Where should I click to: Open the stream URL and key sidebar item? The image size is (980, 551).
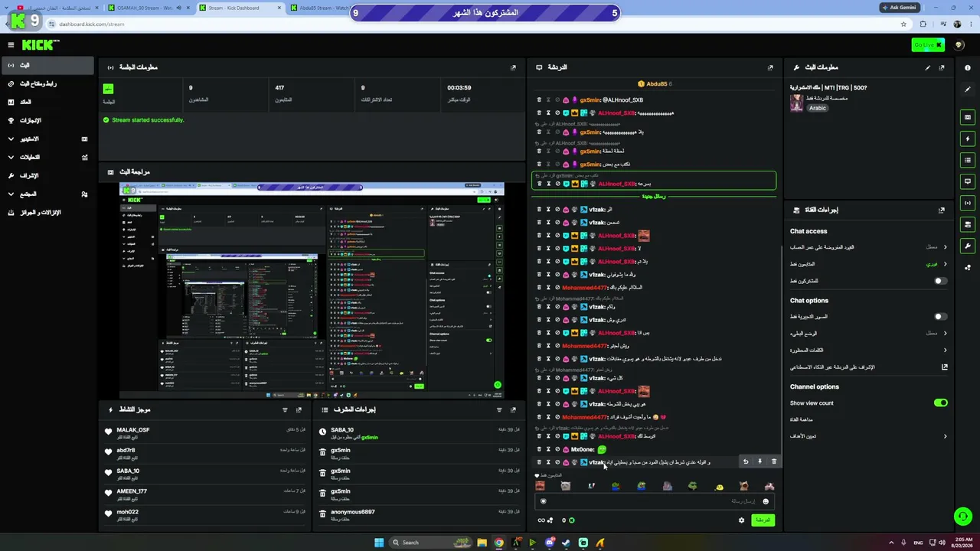47,84
